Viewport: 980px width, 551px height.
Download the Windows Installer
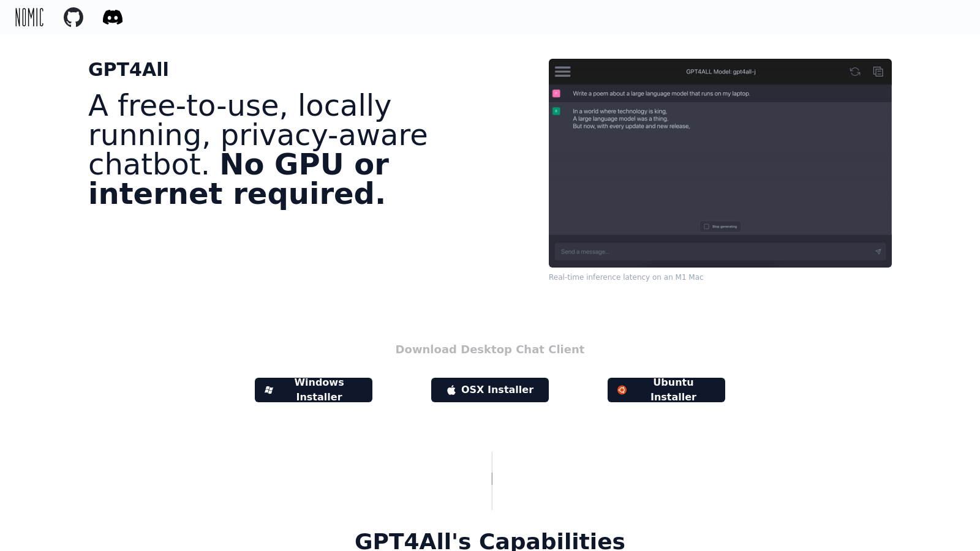click(x=314, y=390)
